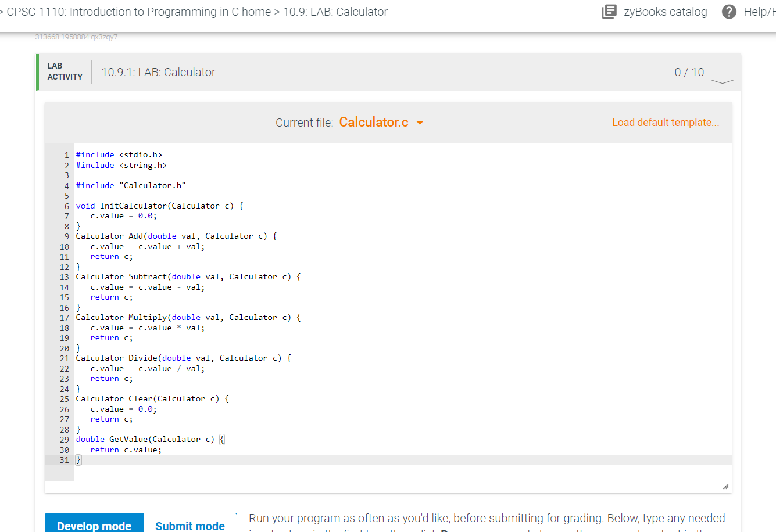Screen dimensions: 776x532
Task: Open the file selector next to Current file
Action: coord(420,123)
